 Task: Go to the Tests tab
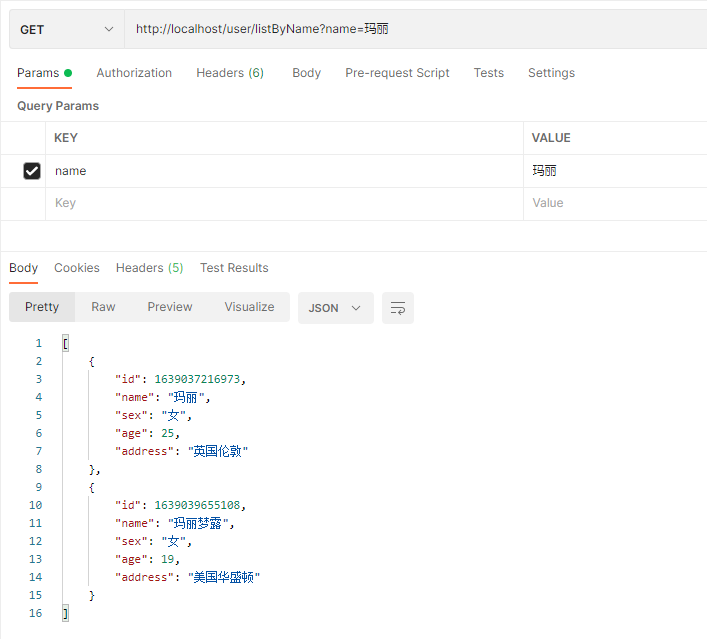(x=489, y=73)
